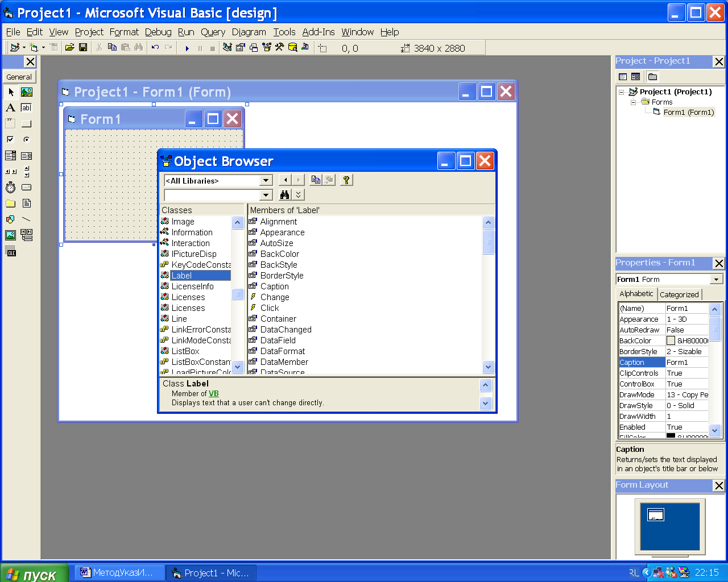
Task: Switch to the Alphabetic tab in Properties
Action: [x=636, y=293]
